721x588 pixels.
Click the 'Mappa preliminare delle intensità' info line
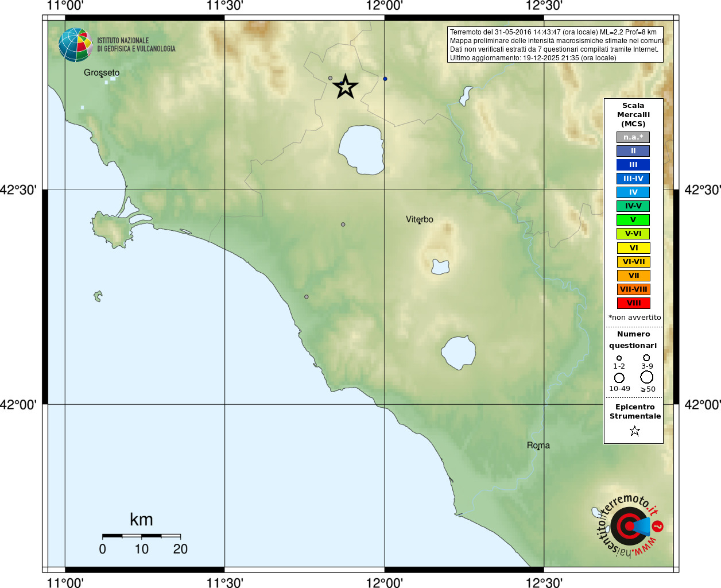[556, 41]
